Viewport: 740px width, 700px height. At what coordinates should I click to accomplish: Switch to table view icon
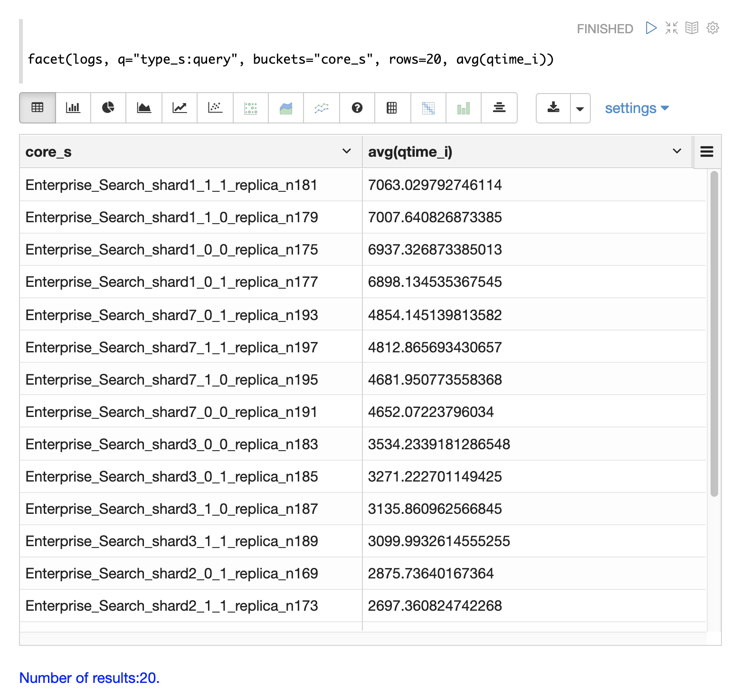38,108
